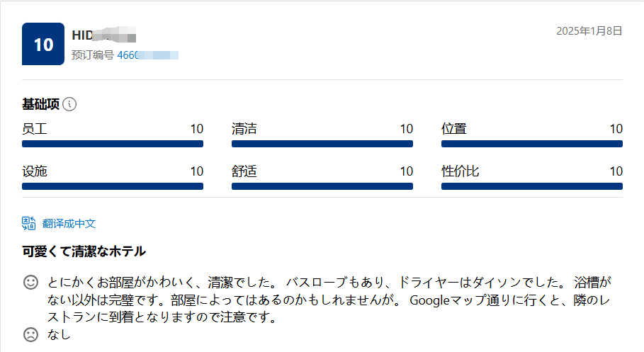
Task: Click the info icon beside 基础项
Action: [69, 104]
